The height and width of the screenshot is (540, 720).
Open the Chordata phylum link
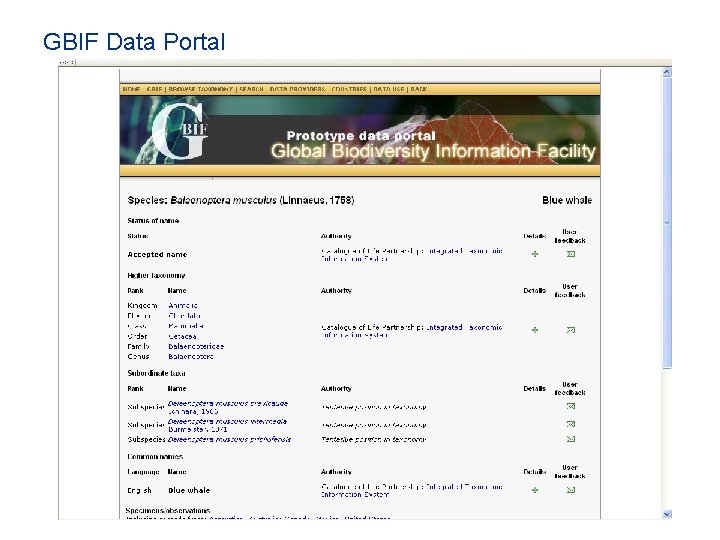[x=184, y=316]
